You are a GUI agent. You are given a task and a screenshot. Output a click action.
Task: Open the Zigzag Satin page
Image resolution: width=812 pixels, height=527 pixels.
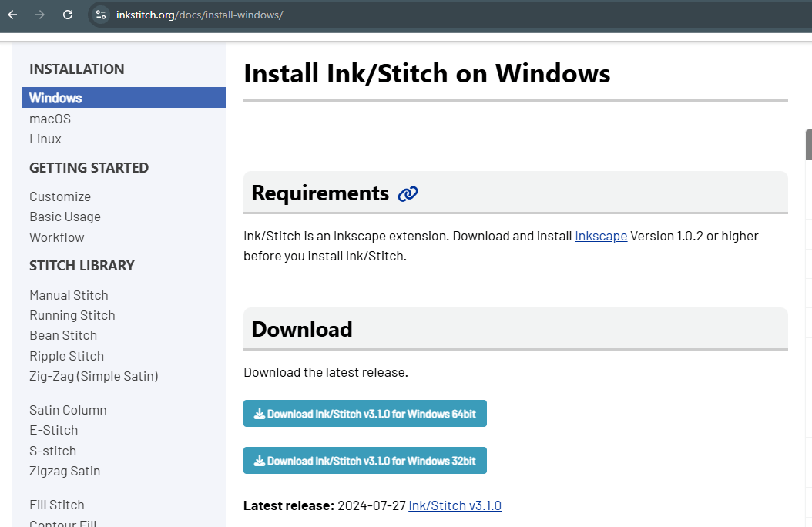65,471
